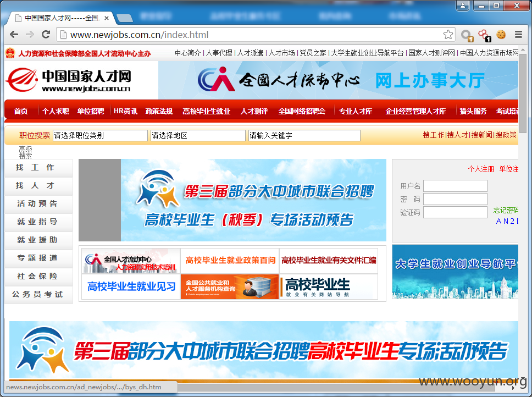
Task: Reload the page with refresh icon
Action: pyautogui.click(x=46, y=34)
